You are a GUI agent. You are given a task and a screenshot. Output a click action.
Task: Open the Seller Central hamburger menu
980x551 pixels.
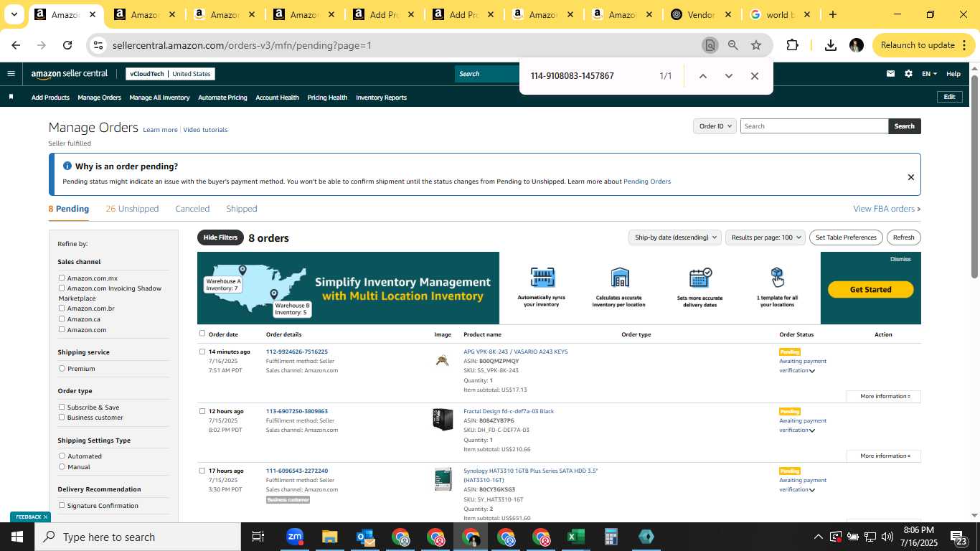click(x=11, y=73)
